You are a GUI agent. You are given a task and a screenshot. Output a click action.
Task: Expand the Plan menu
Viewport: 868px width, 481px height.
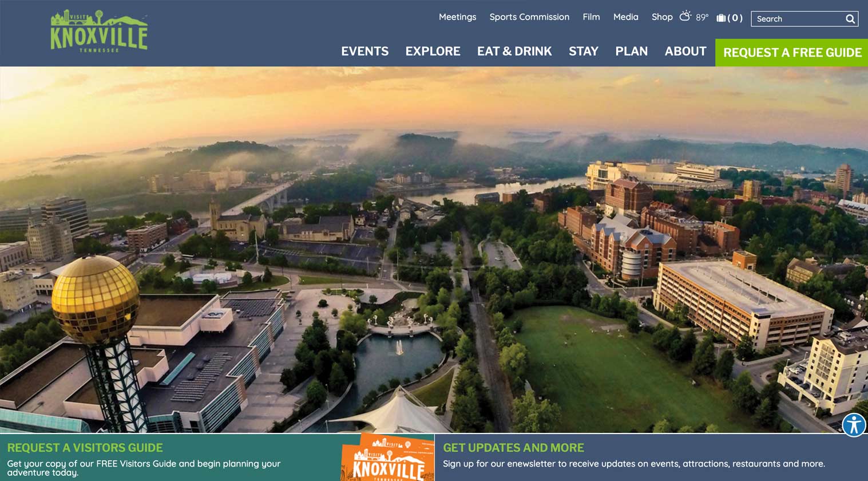[x=632, y=51]
